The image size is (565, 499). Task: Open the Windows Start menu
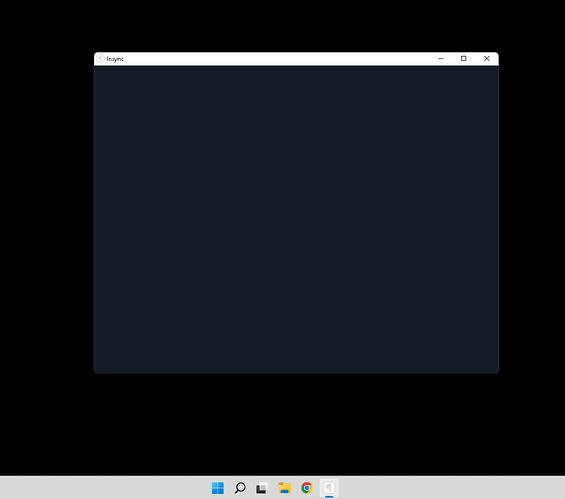[x=218, y=488]
